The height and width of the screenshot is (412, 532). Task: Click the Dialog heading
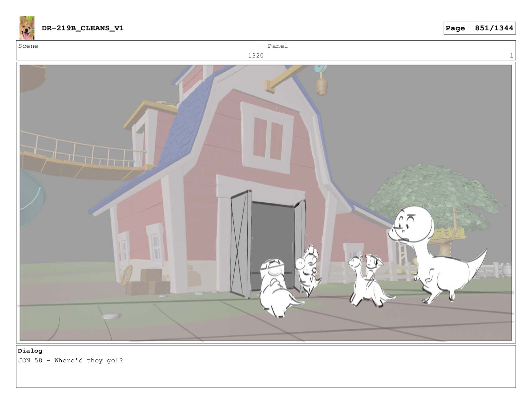30,351
